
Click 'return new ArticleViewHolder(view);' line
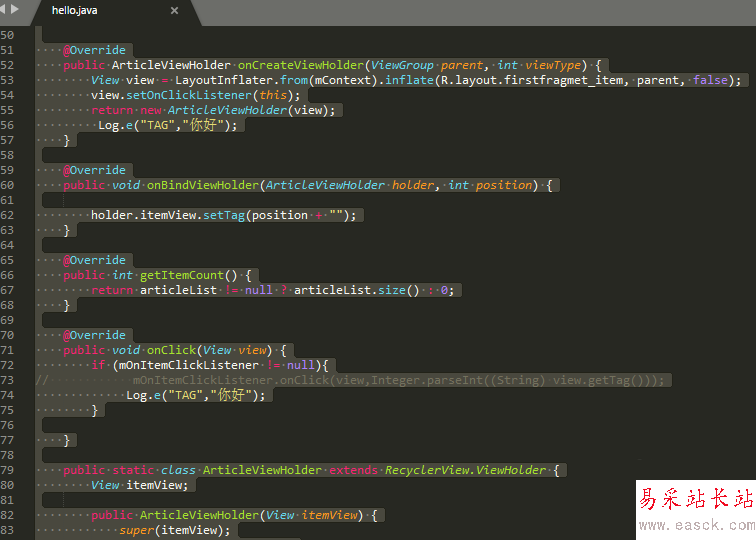pyautogui.click(x=213, y=110)
